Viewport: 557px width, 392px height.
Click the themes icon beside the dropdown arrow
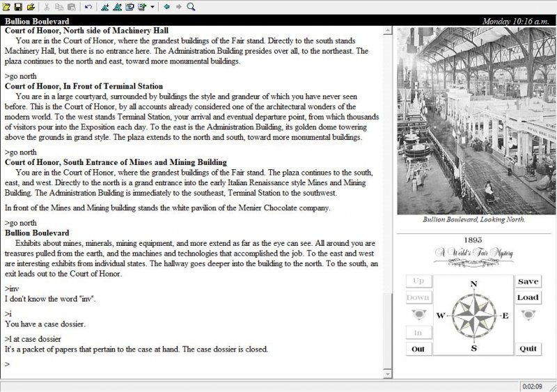142,7
